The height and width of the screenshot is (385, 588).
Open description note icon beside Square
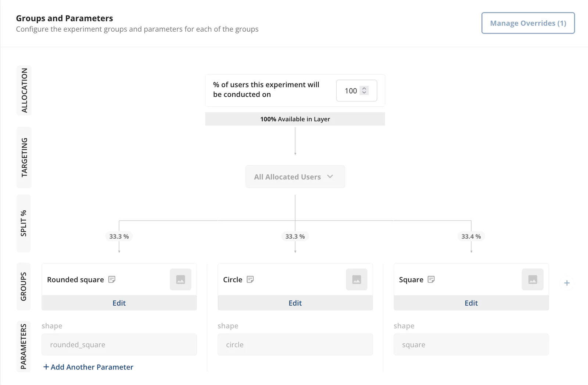(431, 279)
